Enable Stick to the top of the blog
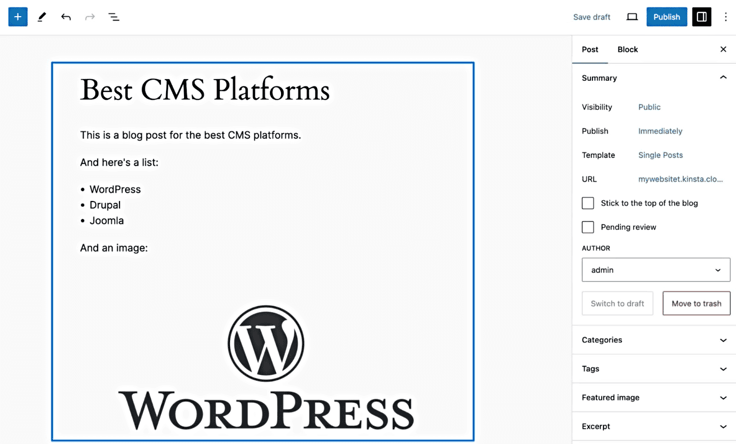The width and height of the screenshot is (736, 444). [x=588, y=203]
